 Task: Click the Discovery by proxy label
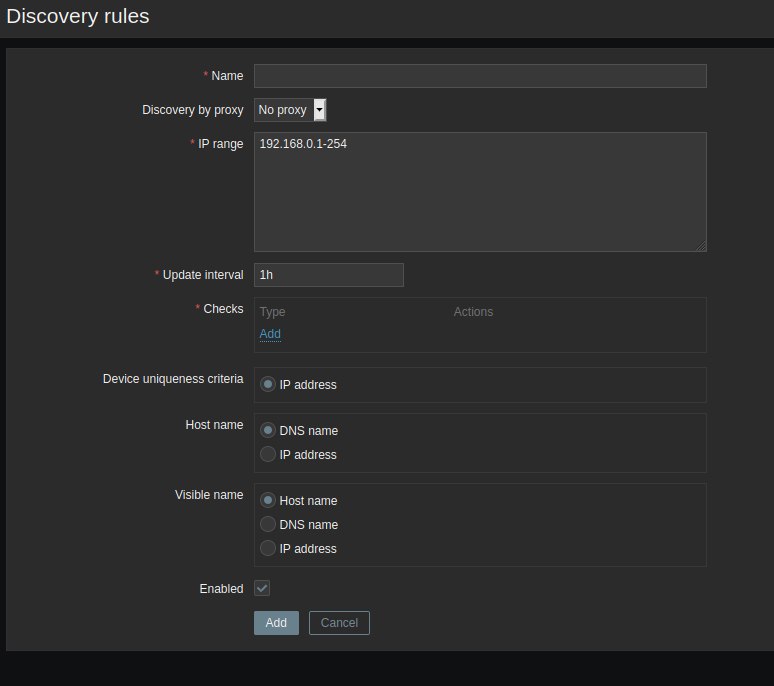pyautogui.click(x=193, y=110)
